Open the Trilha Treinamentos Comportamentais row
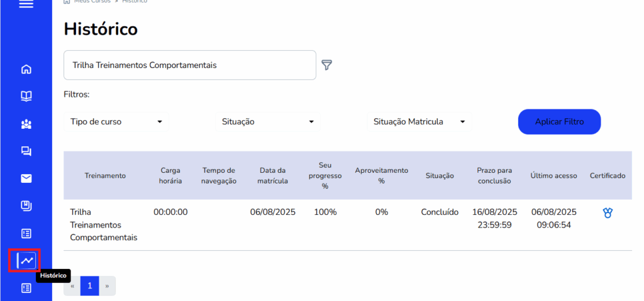The height and width of the screenshot is (301, 644). pyautogui.click(x=103, y=224)
